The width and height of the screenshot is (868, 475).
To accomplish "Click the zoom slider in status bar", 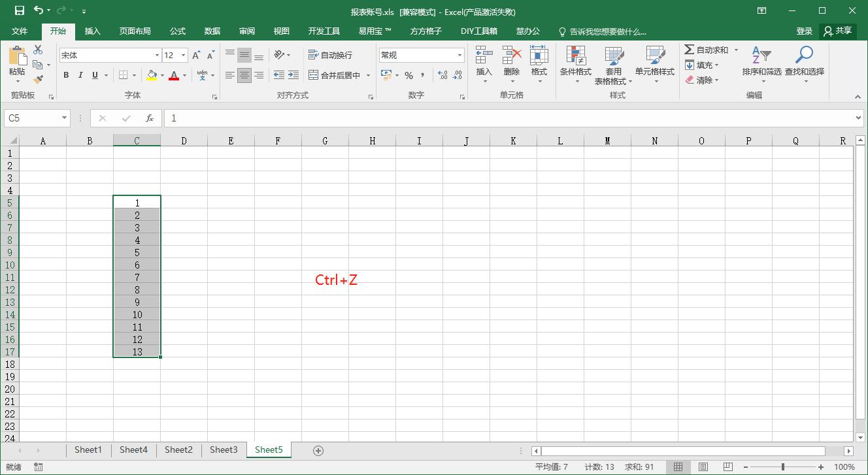I will [783, 467].
